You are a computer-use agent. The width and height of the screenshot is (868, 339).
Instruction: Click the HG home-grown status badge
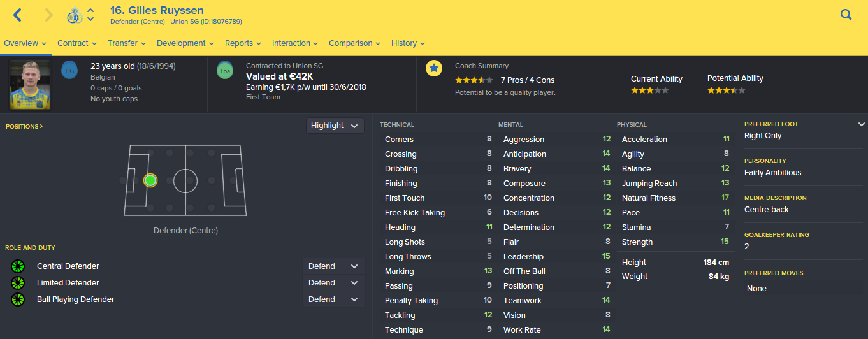pos(69,70)
